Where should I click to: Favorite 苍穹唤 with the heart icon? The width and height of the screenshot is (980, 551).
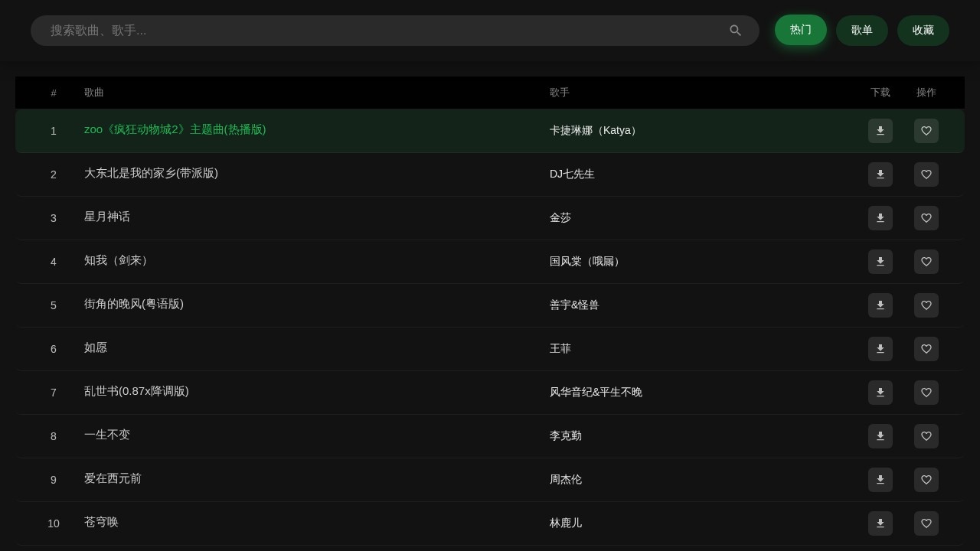[x=926, y=523]
